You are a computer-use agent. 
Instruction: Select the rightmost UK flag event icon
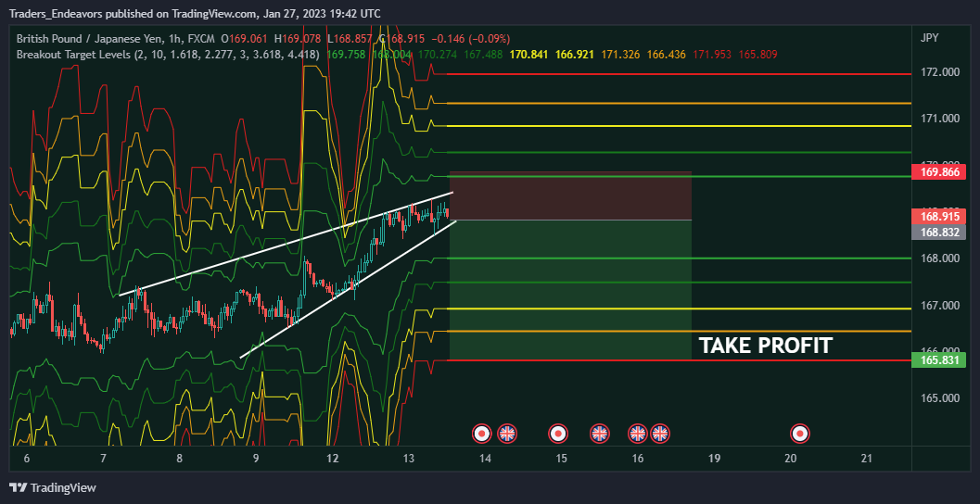[660, 433]
